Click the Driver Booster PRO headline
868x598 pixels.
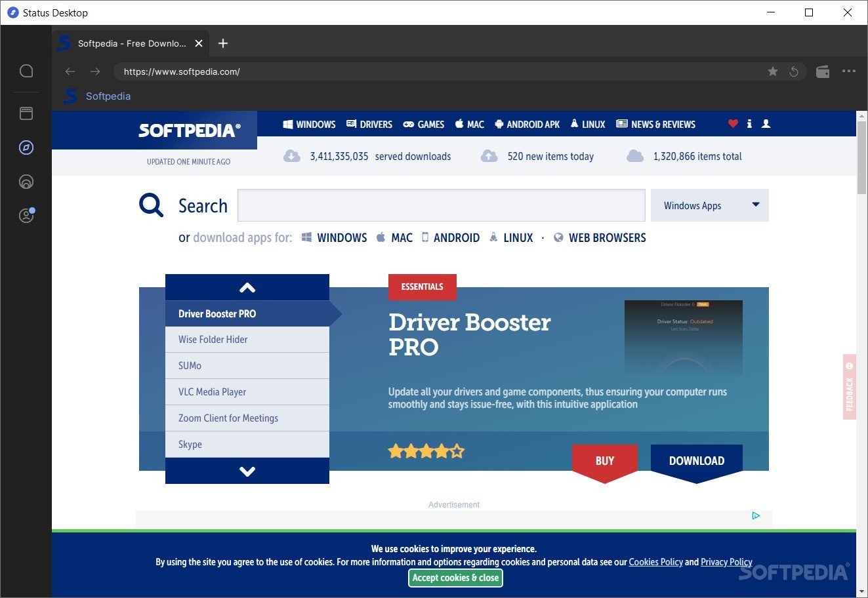coord(470,334)
